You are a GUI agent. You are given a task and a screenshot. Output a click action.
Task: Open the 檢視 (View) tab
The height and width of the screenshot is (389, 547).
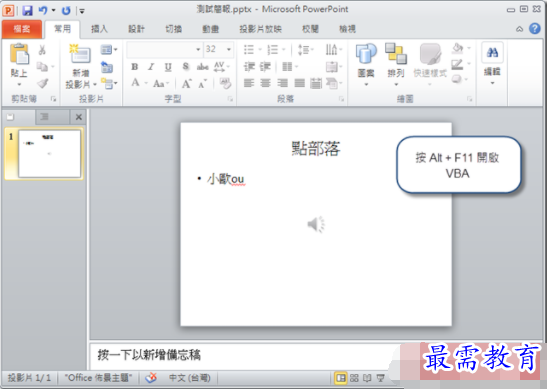coord(347,29)
